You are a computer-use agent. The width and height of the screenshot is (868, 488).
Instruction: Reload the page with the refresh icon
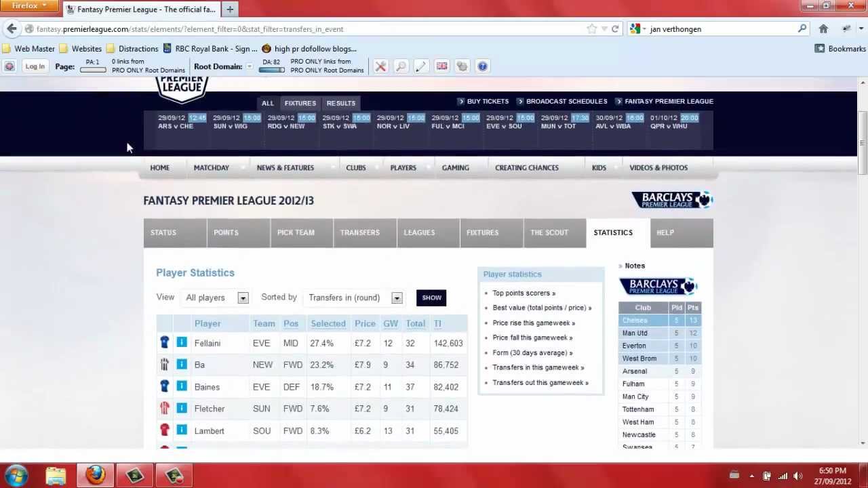click(615, 29)
